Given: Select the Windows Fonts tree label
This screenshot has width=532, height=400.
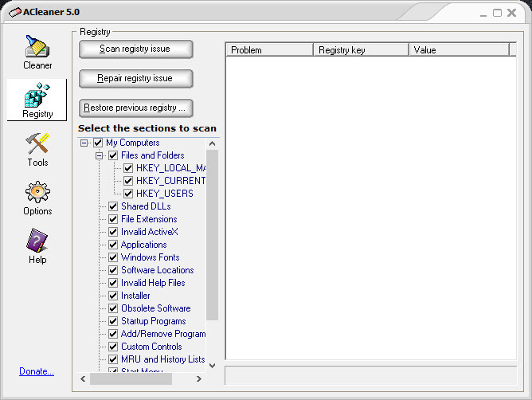Looking at the screenshot, I should click(x=151, y=257).
